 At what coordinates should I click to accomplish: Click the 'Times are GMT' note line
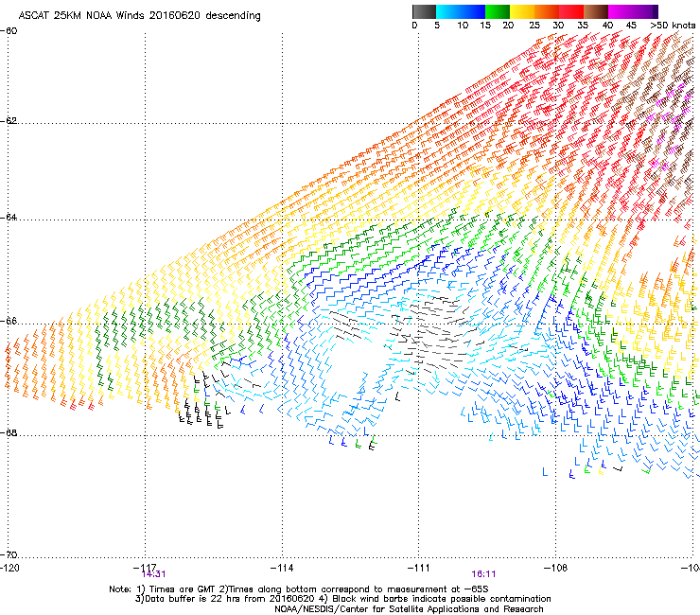click(x=299, y=589)
